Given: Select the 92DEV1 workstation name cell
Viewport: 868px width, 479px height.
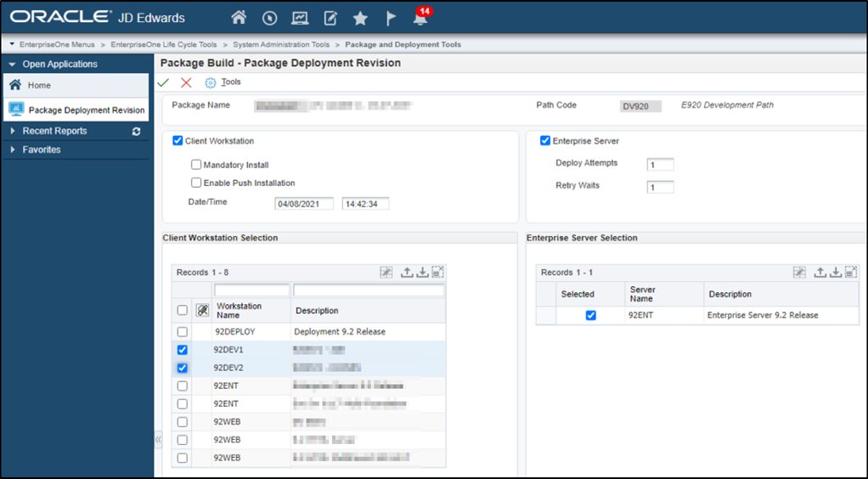Looking at the screenshot, I should click(252, 350).
